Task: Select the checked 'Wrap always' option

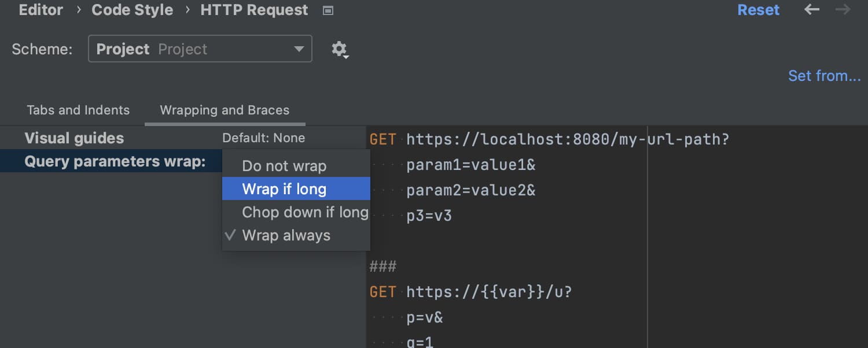Action: 286,235
